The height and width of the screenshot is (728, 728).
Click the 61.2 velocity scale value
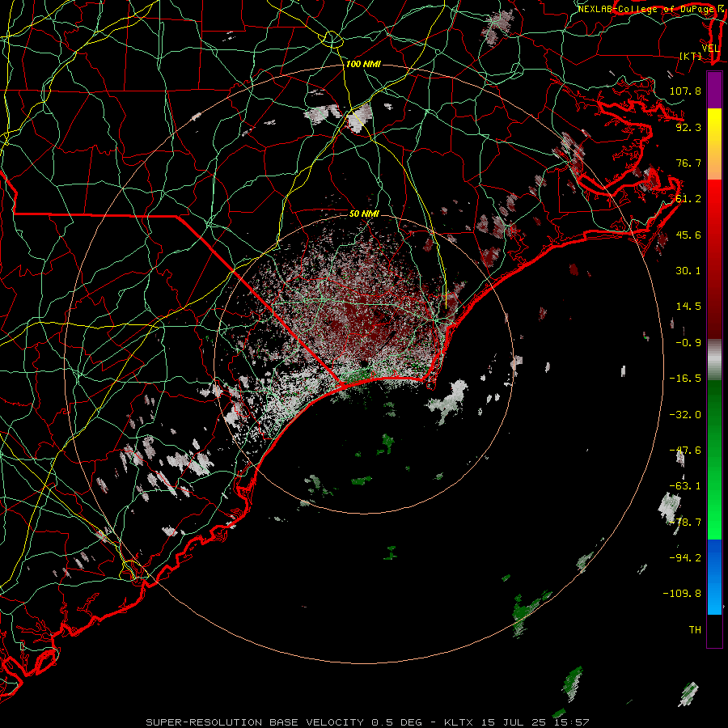(x=688, y=199)
